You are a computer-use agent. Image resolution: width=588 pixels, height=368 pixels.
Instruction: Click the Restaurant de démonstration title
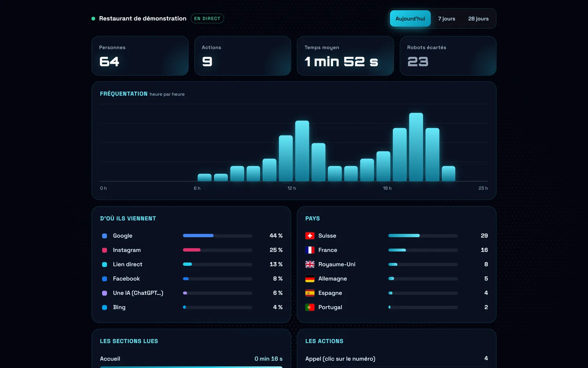[x=143, y=18]
